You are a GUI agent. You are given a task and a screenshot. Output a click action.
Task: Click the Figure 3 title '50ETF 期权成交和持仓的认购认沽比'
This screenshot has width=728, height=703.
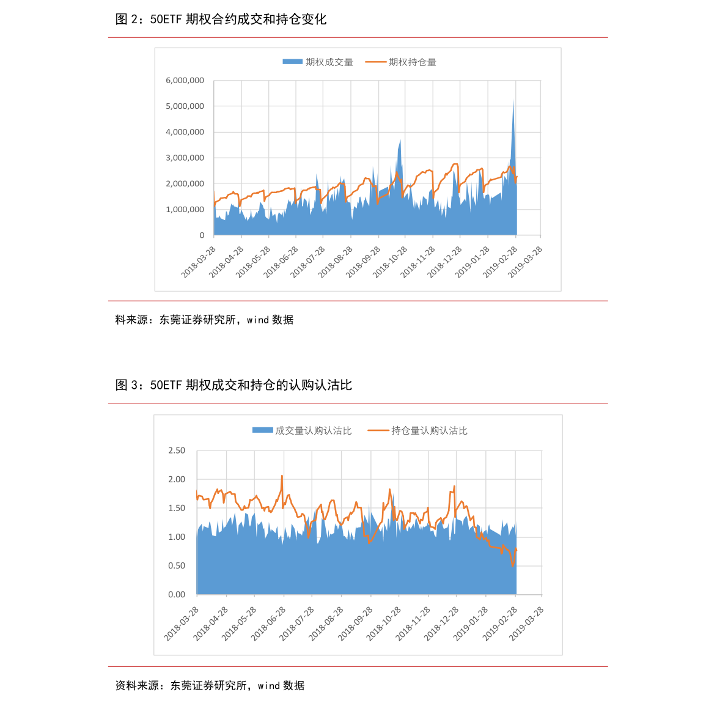pyautogui.click(x=251, y=385)
